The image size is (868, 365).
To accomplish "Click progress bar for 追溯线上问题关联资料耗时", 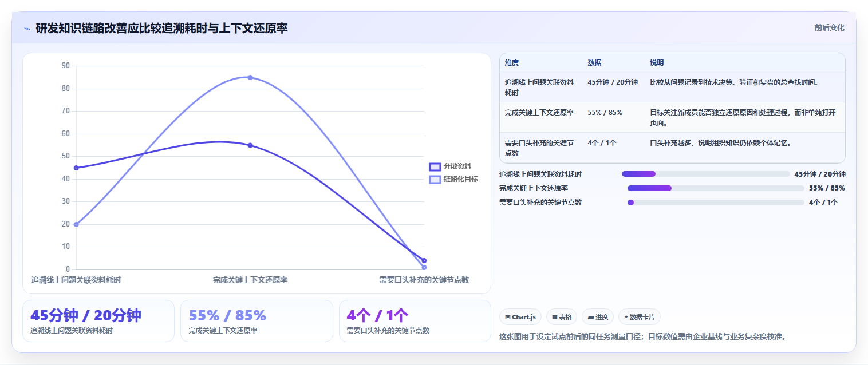I will pos(705,174).
